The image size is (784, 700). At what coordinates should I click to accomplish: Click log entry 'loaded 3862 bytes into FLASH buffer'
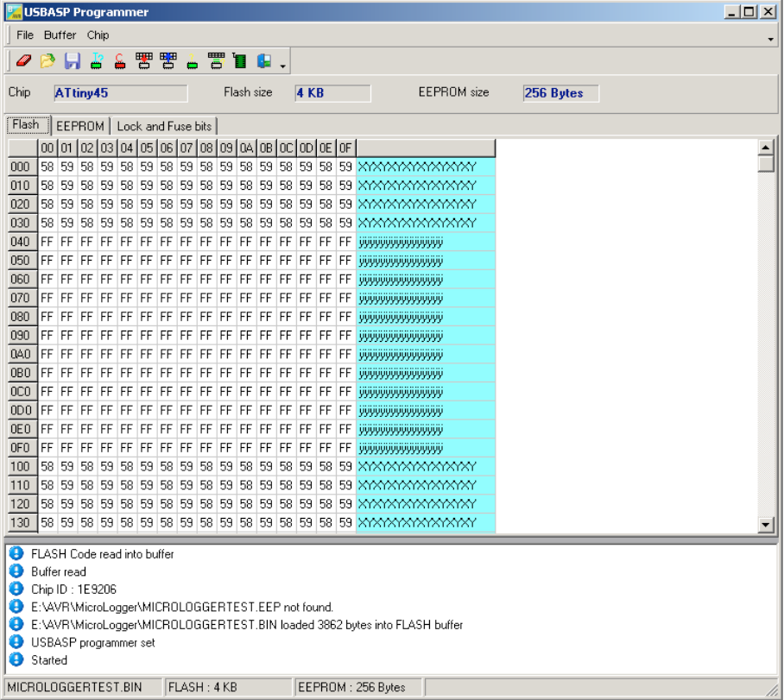(x=247, y=625)
